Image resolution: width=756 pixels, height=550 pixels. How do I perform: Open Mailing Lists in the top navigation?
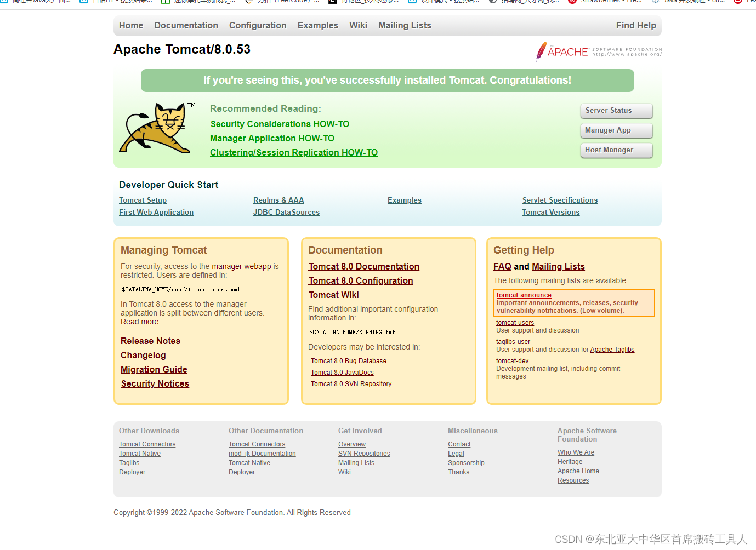(405, 25)
